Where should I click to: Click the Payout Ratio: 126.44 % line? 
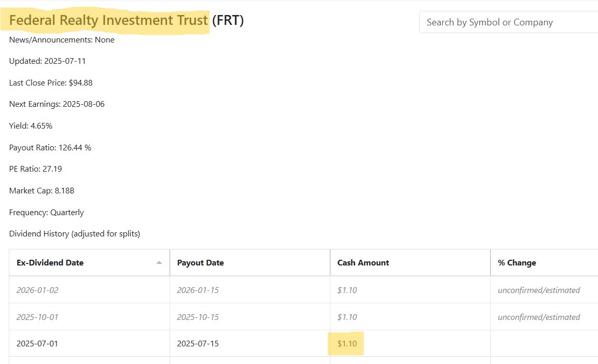coord(50,147)
